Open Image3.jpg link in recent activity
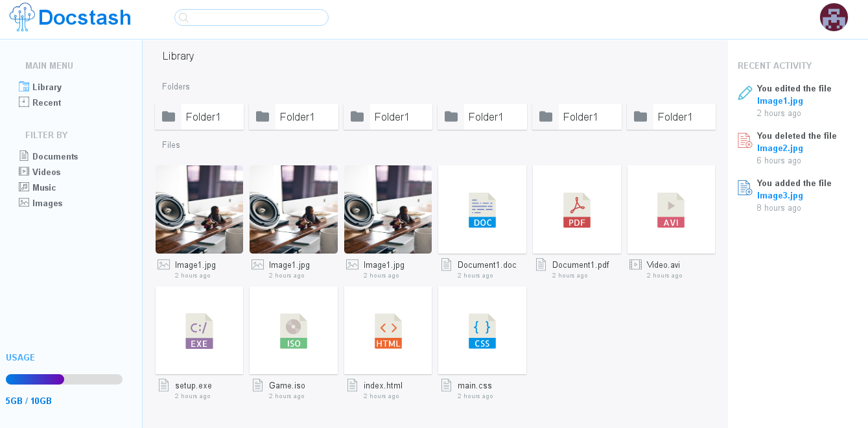 tap(780, 195)
